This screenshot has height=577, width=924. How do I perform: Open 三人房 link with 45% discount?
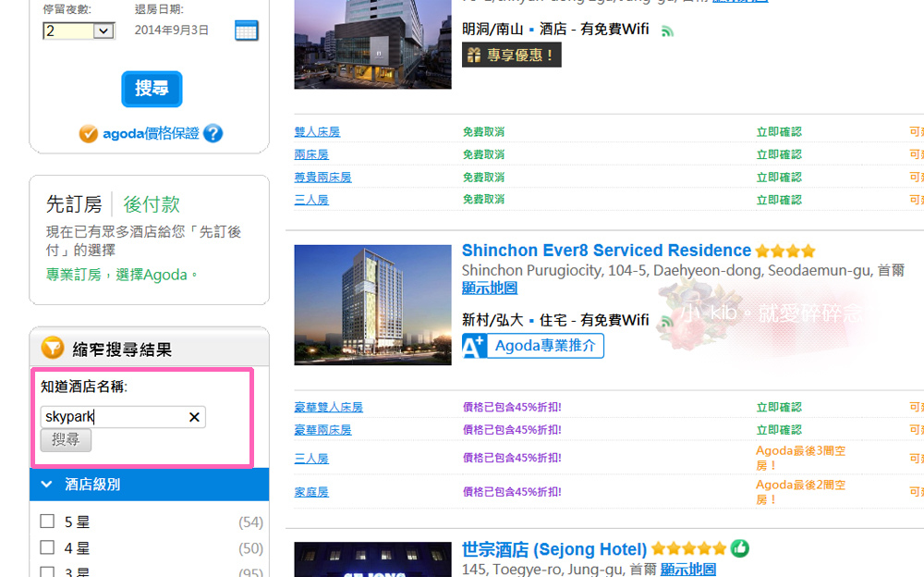tap(311, 459)
